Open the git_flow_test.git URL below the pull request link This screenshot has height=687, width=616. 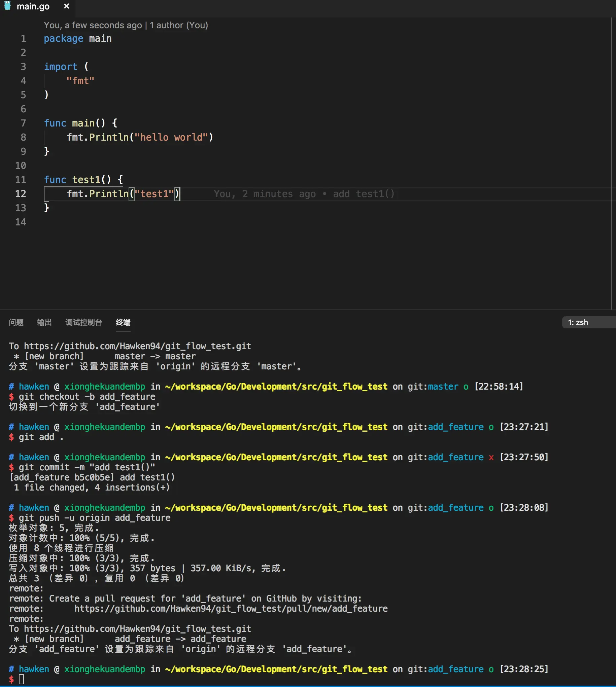(137, 629)
